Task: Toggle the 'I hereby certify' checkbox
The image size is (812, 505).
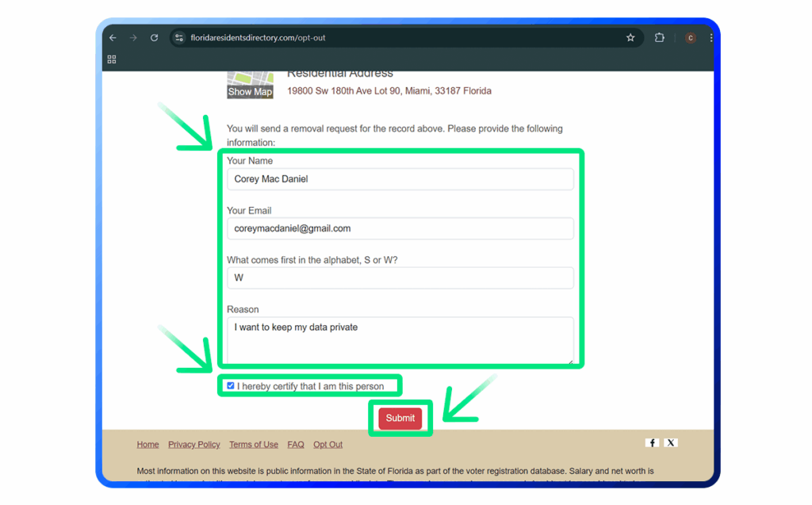Action: point(231,386)
